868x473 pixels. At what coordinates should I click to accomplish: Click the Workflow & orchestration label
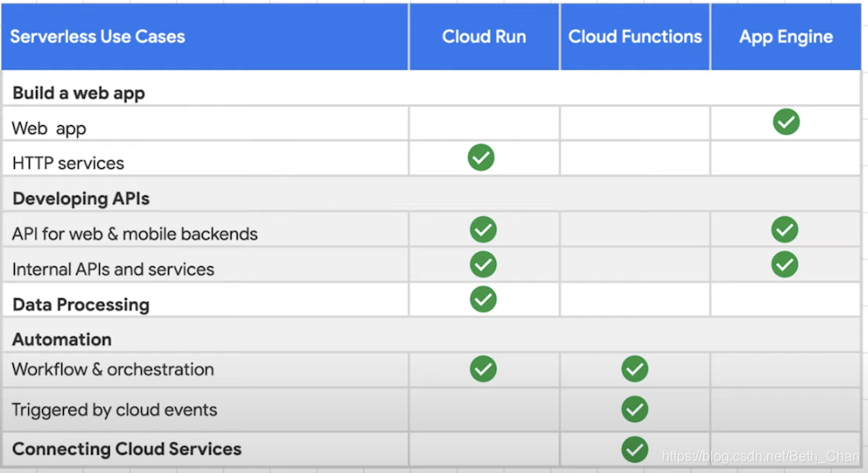(x=112, y=369)
